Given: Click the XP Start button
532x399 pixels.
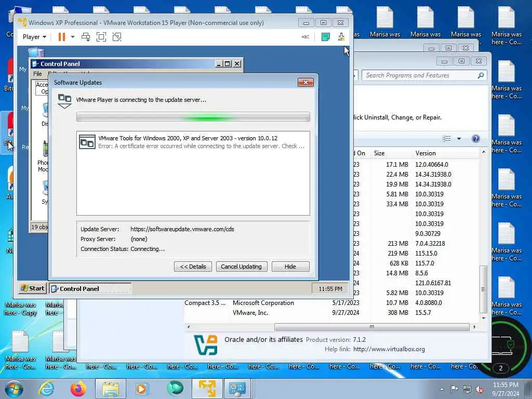Looking at the screenshot, I should click(x=32, y=288).
